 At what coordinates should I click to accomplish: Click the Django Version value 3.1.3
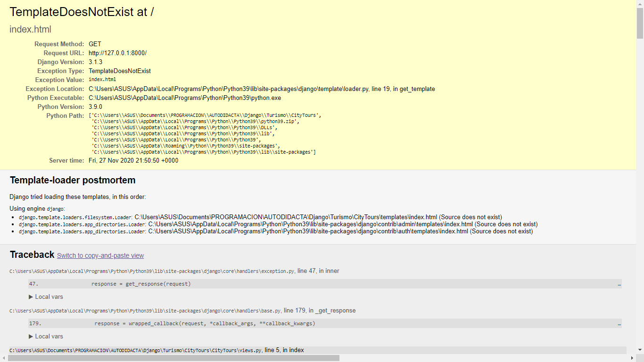click(95, 62)
